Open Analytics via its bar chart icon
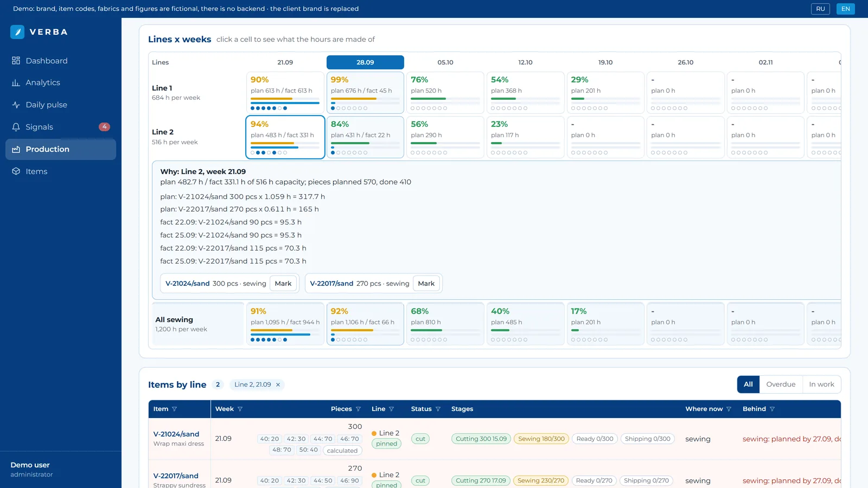Viewport: 868px width, 488px height. click(16, 83)
